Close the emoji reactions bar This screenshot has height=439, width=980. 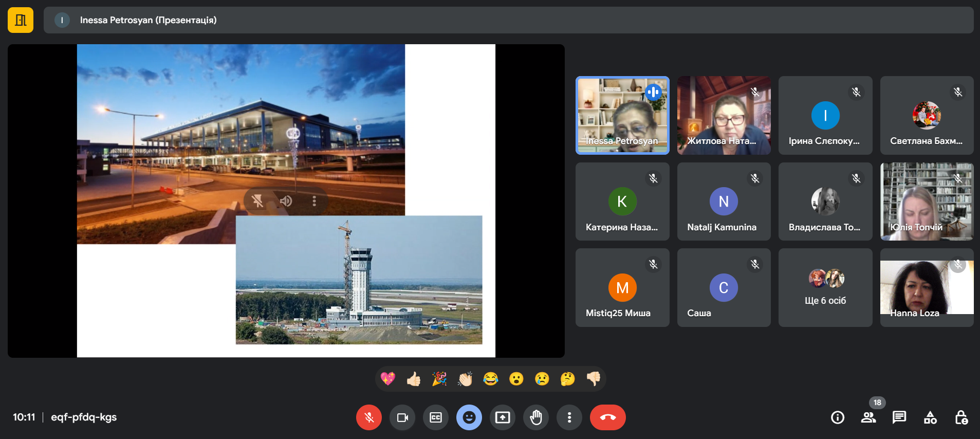(469, 417)
